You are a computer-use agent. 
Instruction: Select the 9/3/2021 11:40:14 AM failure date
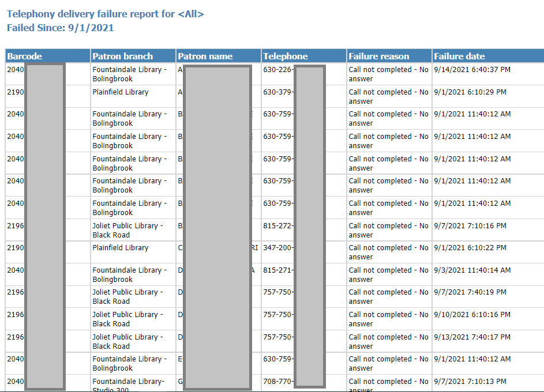472,270
